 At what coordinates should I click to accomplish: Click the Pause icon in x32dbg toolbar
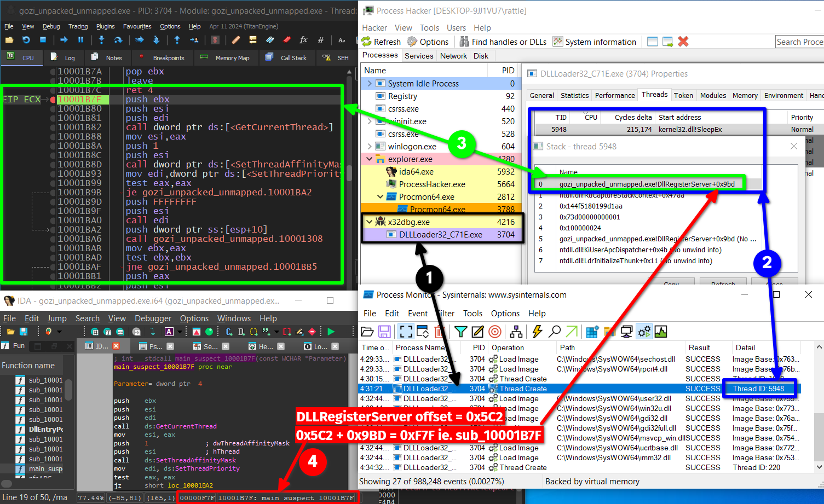click(x=80, y=40)
